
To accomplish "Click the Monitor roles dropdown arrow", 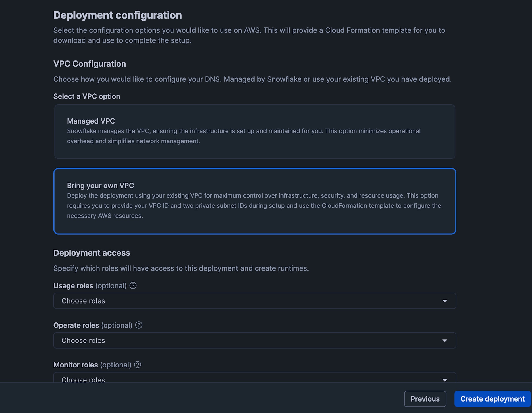I will click(x=445, y=380).
